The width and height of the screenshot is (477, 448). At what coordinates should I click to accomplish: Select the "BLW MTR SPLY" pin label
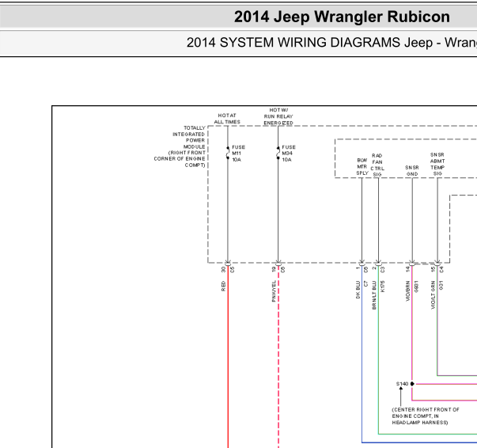pos(362,166)
